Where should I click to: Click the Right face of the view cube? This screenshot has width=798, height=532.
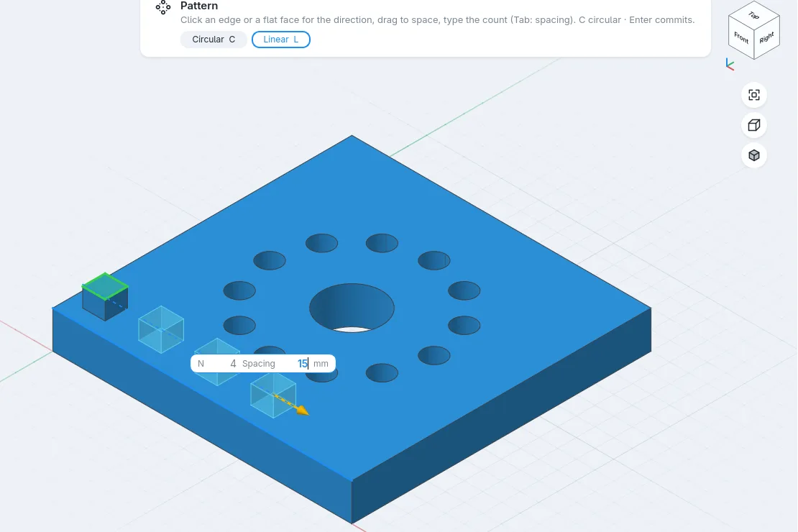(766, 37)
